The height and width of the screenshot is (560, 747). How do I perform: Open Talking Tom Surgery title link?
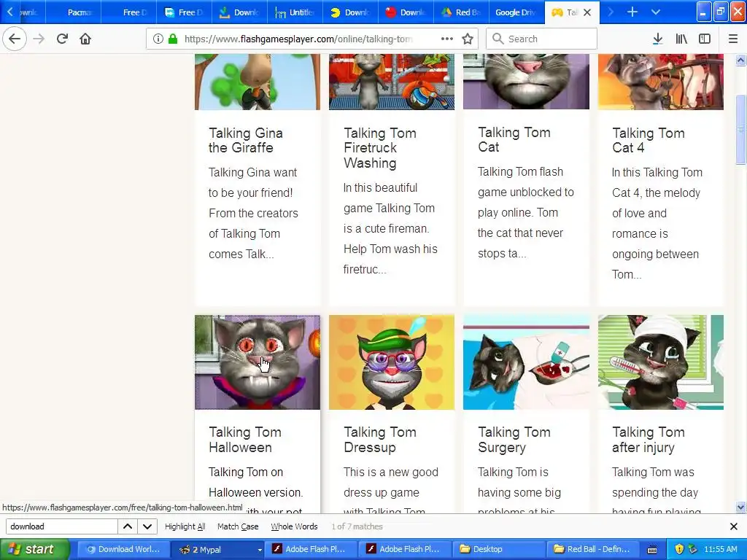514,440
